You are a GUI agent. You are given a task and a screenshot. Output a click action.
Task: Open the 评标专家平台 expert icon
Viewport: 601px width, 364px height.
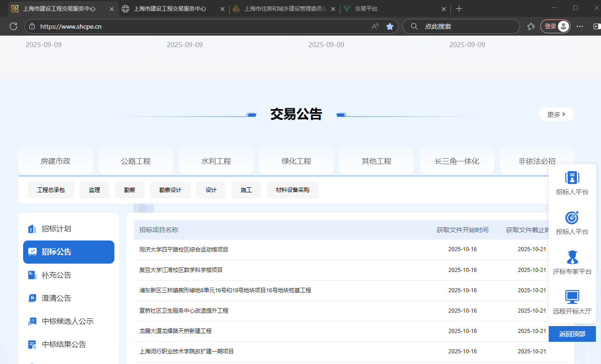pos(572,257)
